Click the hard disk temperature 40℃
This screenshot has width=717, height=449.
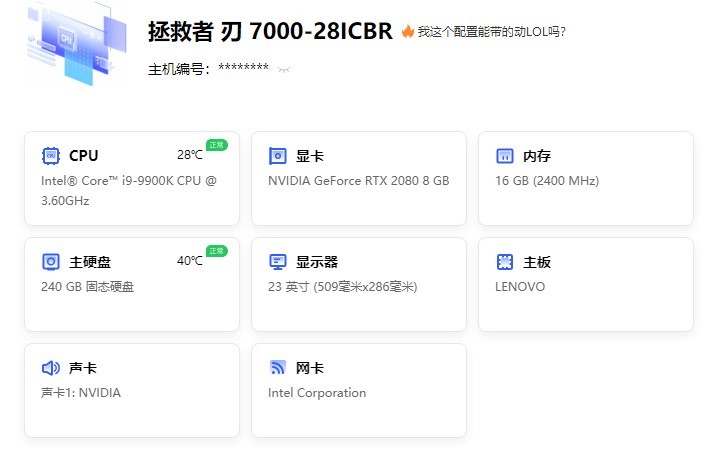pyautogui.click(x=189, y=261)
